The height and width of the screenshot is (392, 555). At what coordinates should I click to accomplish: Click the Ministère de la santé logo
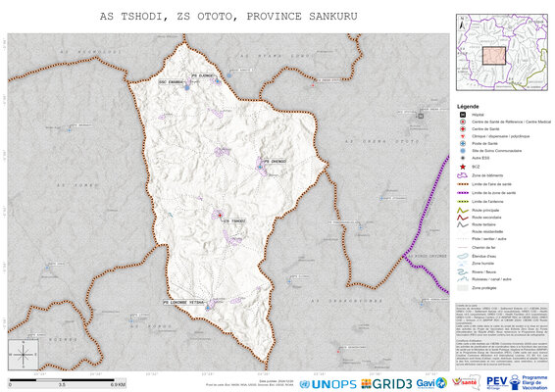click(x=467, y=382)
